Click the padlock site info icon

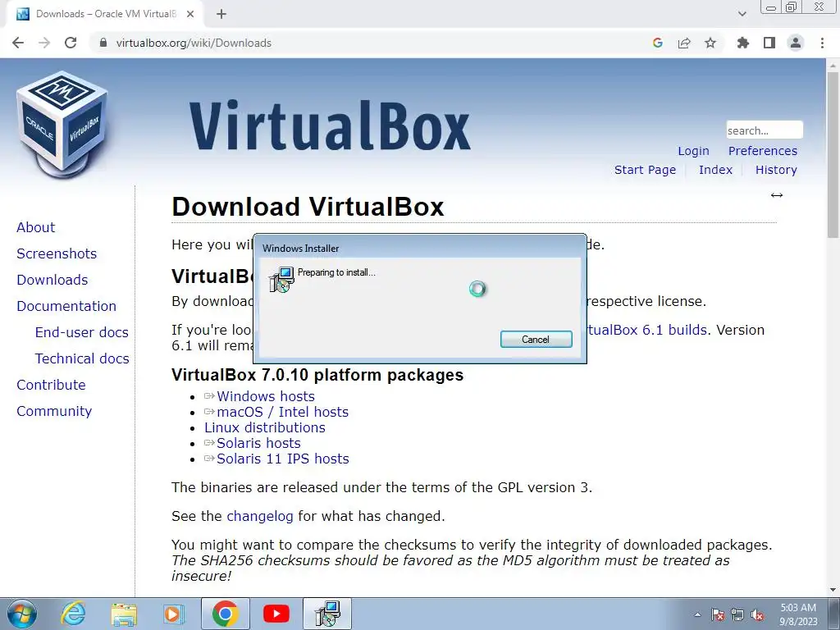tap(103, 43)
